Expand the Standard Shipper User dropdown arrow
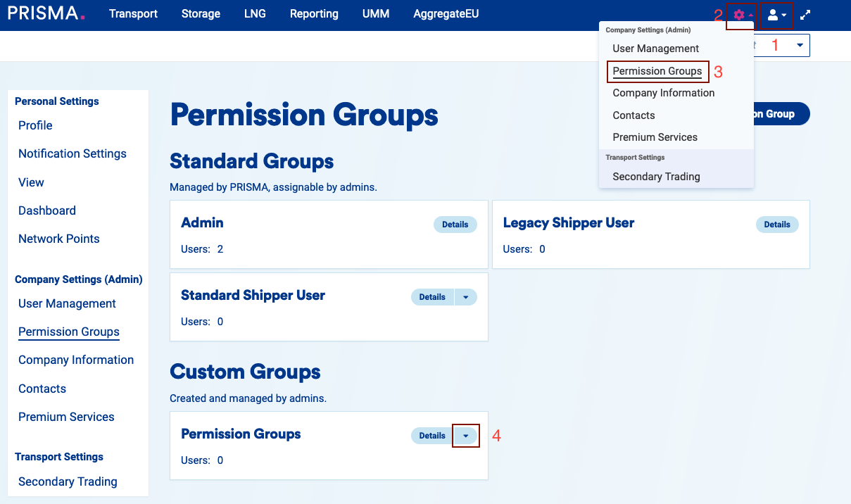The width and height of the screenshot is (851, 504). point(465,297)
